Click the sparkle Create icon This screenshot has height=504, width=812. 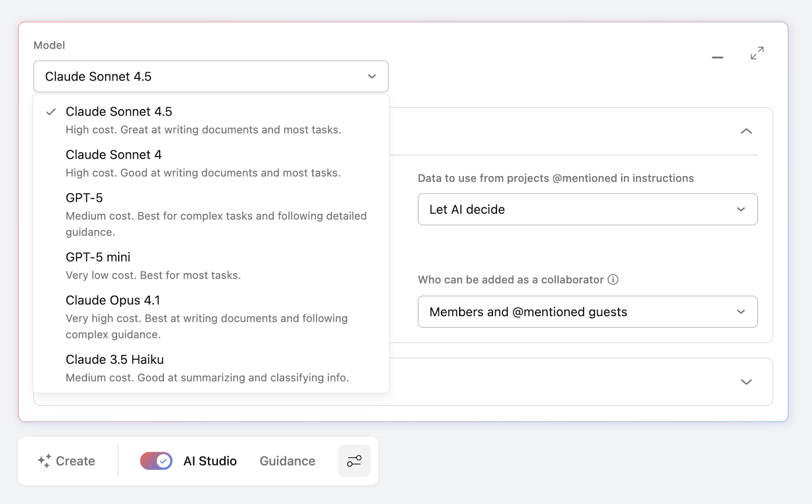coord(44,461)
